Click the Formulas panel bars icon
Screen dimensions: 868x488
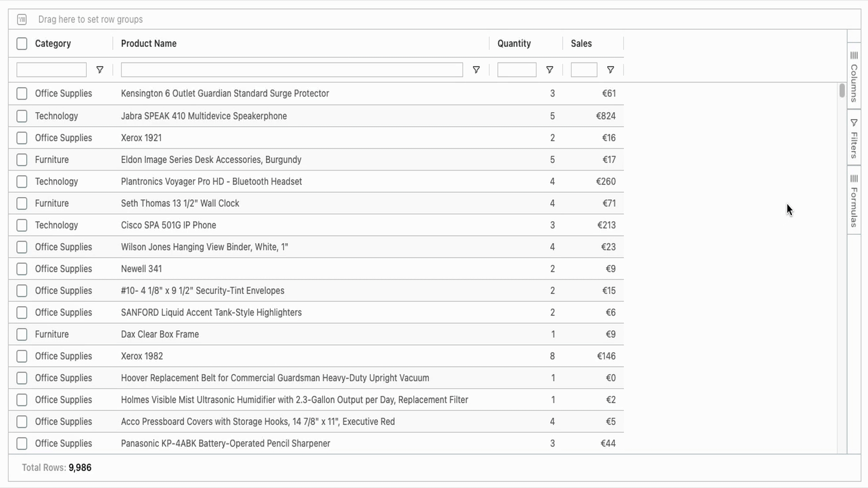click(854, 178)
